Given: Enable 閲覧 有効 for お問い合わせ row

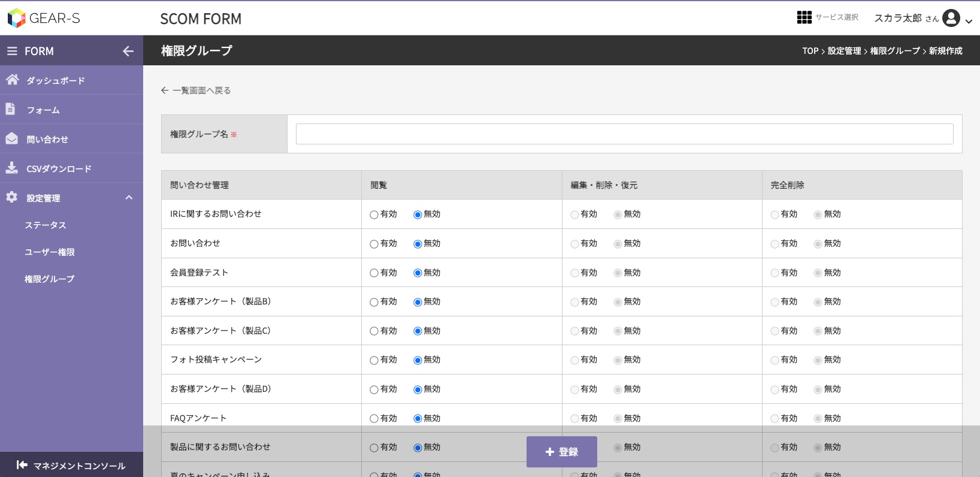Looking at the screenshot, I should click(x=374, y=244).
